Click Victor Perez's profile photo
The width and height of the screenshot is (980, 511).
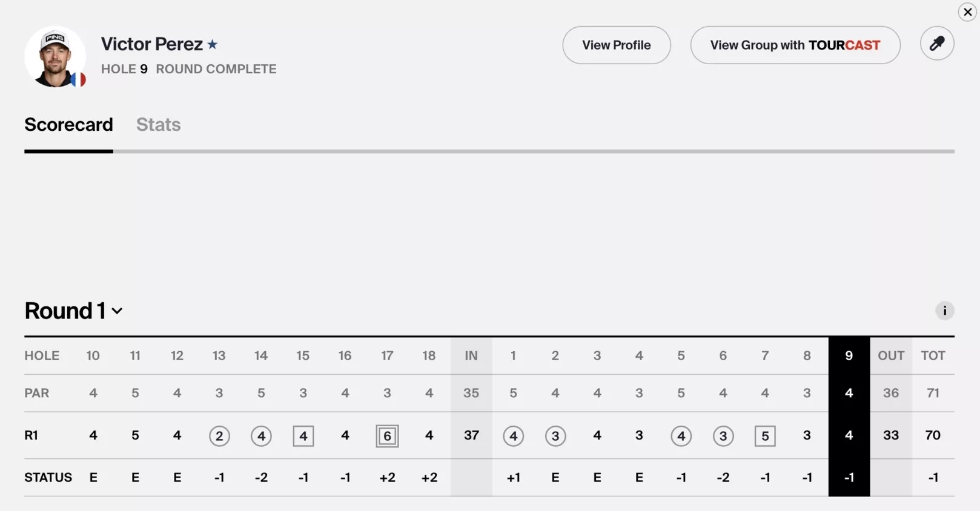click(55, 57)
